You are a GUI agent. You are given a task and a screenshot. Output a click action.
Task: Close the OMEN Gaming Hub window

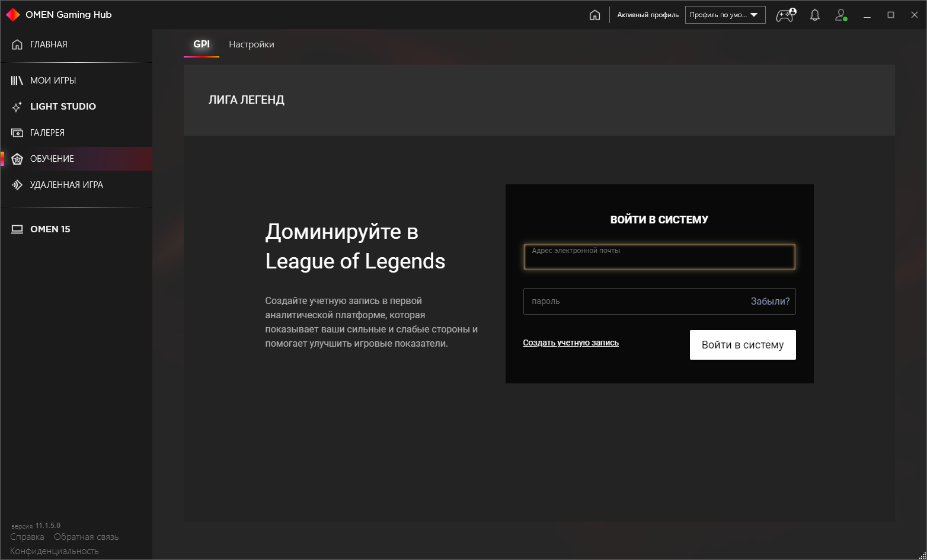(915, 15)
